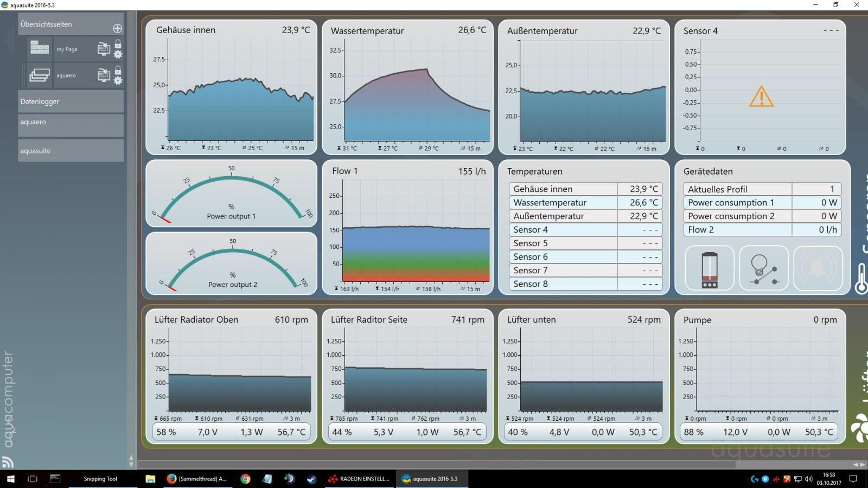The image size is (868, 488).
Task: Add a new overview page with plus icon
Action: [117, 28]
